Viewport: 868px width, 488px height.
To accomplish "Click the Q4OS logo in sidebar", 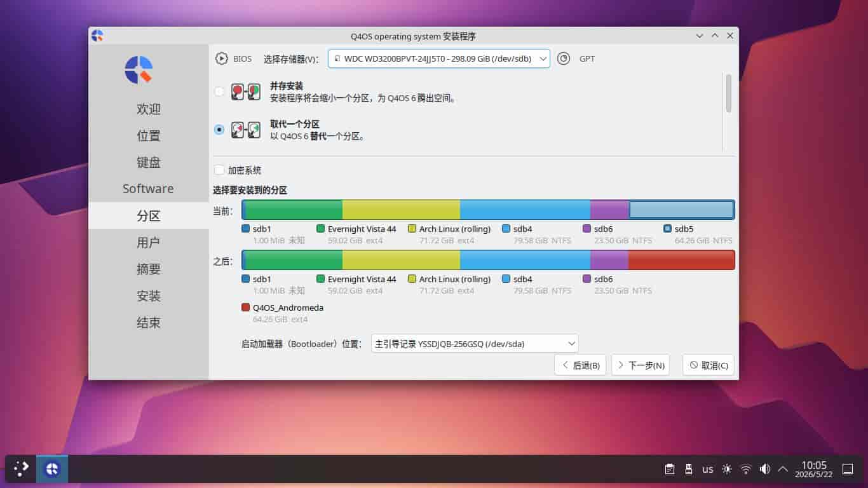I will 139,69.
